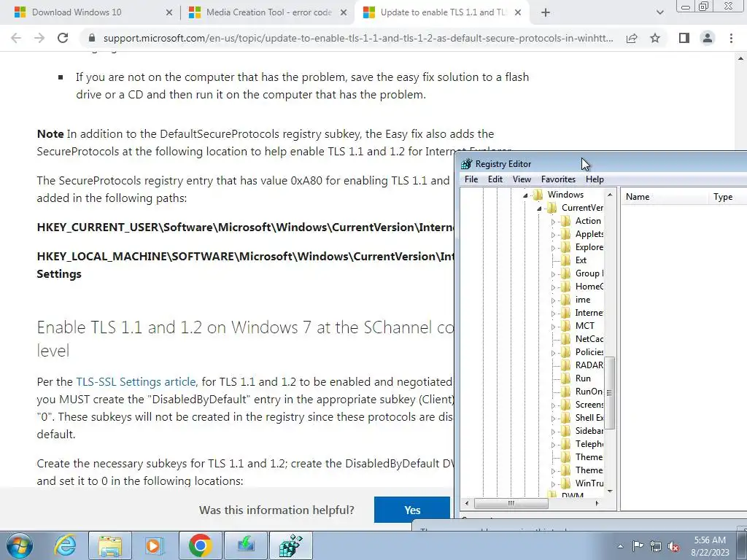Click the Name column header in Registry Editor

pyautogui.click(x=665, y=197)
